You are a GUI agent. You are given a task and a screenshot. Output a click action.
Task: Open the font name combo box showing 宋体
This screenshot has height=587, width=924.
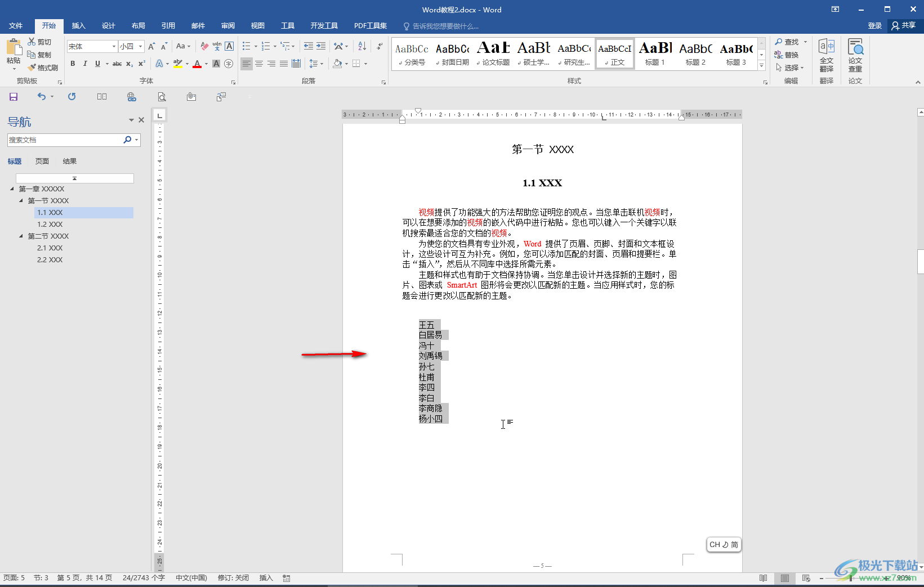click(x=92, y=46)
